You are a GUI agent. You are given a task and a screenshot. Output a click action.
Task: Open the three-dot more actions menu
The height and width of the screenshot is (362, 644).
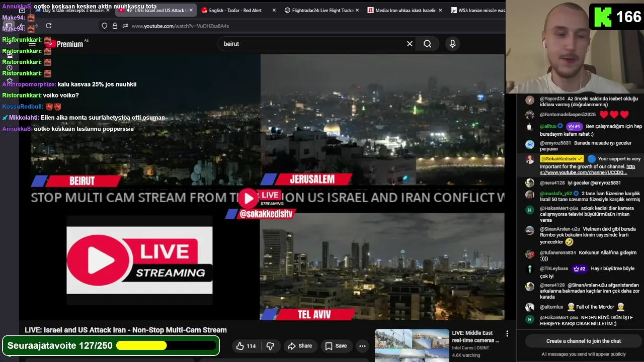[x=362, y=346]
